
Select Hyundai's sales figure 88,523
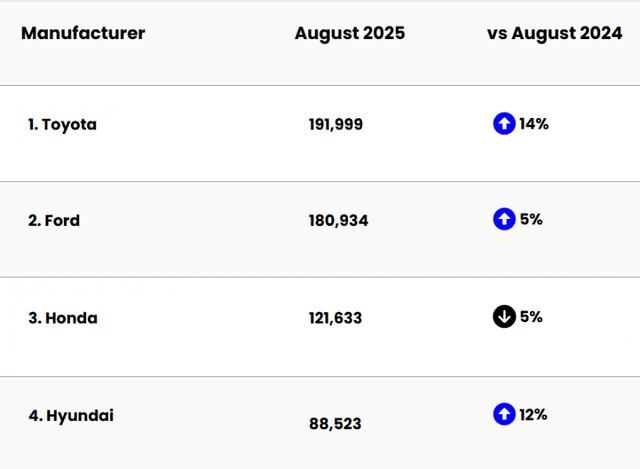click(335, 424)
